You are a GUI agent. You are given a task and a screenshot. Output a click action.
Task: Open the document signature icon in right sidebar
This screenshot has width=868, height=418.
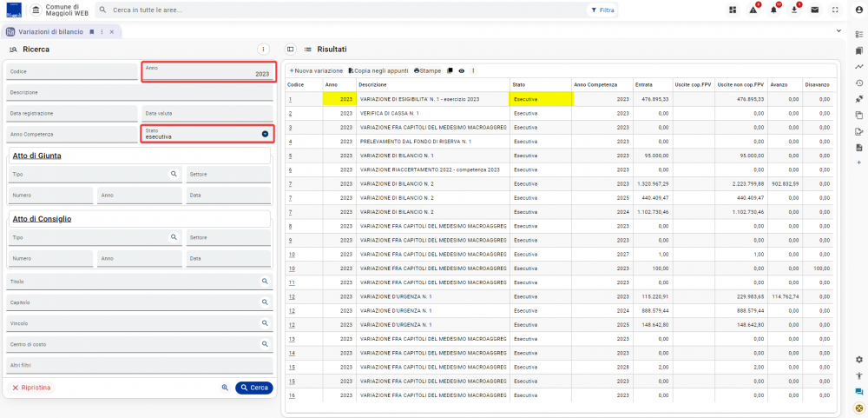coord(859,131)
